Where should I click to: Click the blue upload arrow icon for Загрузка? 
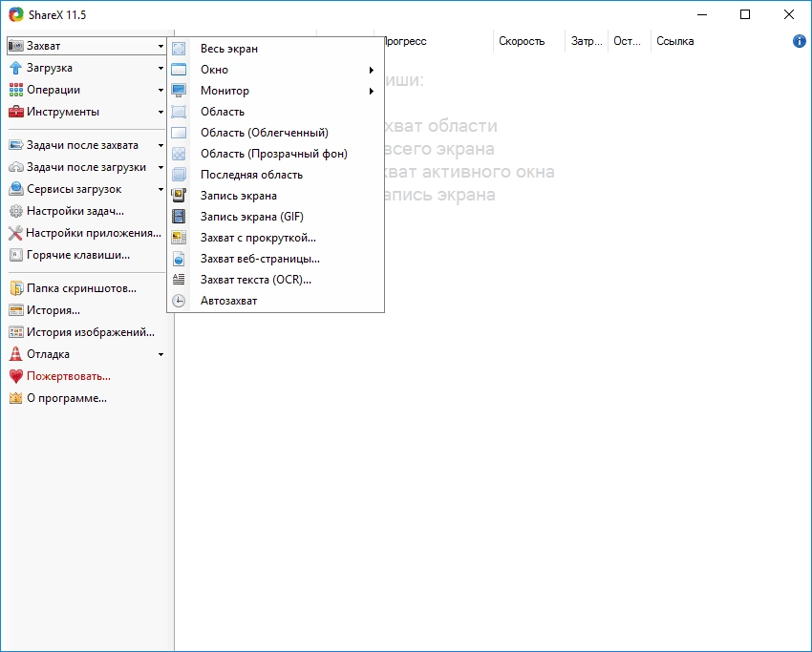(x=16, y=68)
